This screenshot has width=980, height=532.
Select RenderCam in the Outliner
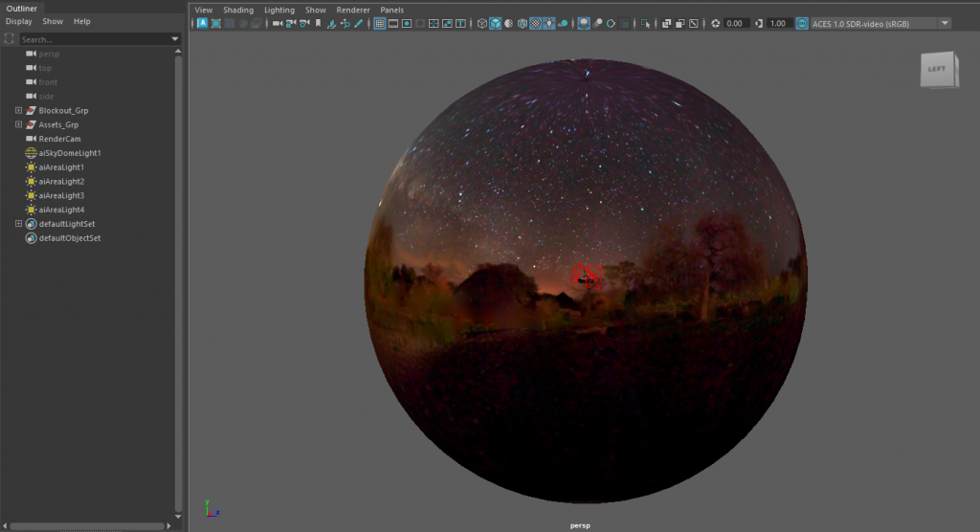(x=59, y=139)
